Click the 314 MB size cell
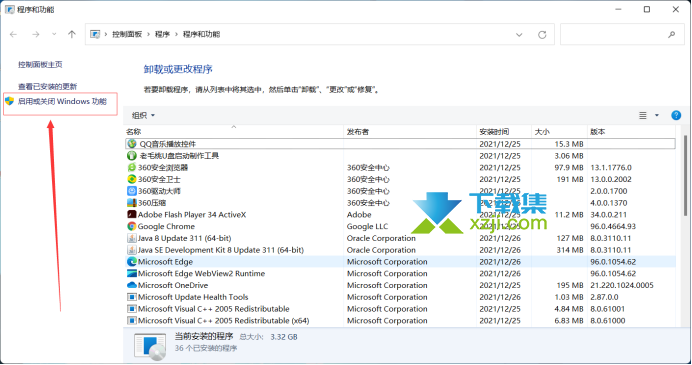The height and width of the screenshot is (365, 692). click(x=570, y=250)
